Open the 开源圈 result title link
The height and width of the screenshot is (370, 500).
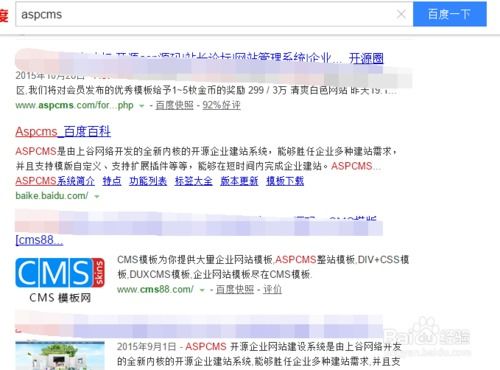pyautogui.click(x=366, y=58)
